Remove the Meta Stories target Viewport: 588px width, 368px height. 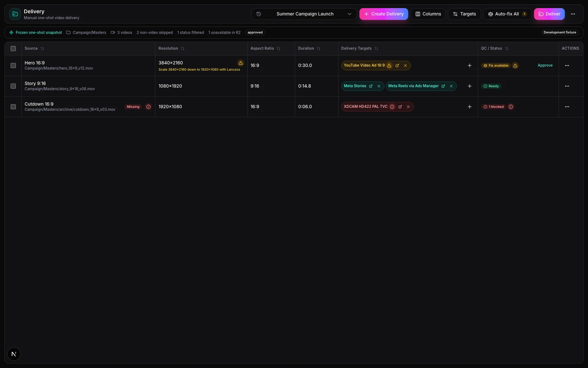click(x=379, y=86)
